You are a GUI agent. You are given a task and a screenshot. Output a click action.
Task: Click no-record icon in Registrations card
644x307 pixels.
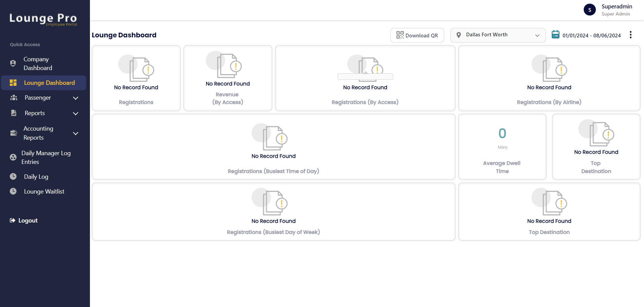136,68
